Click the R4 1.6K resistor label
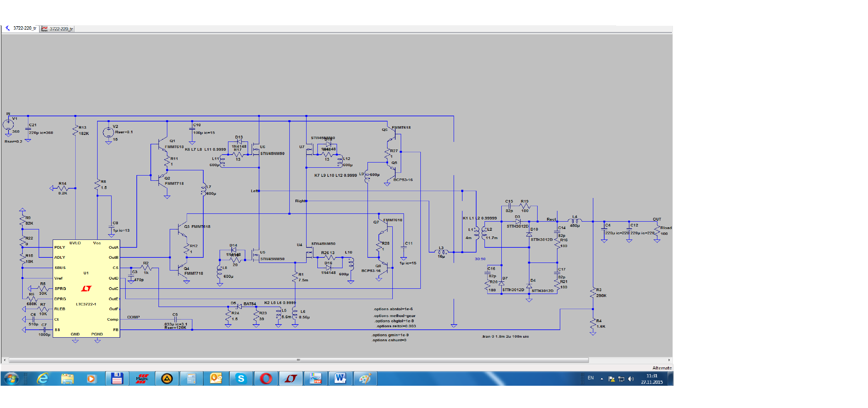This screenshot has height=408, width=868. [x=601, y=323]
